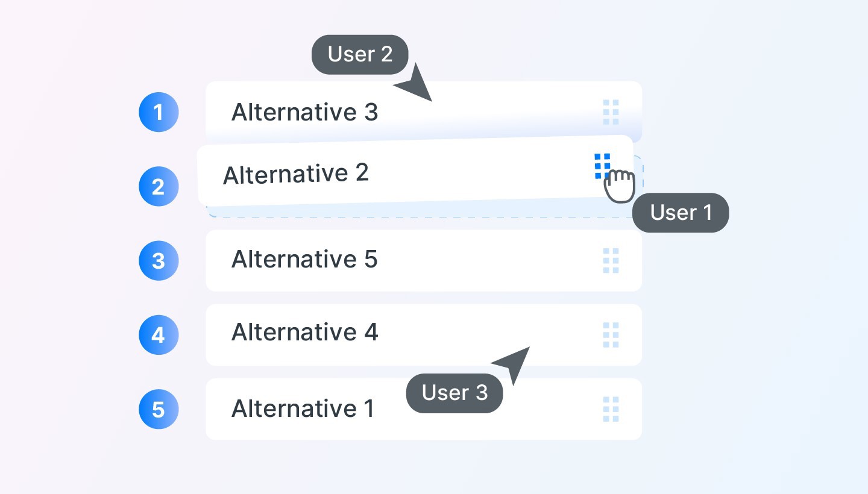
Task: Click drag handle on Alternative 3 row
Action: click(x=611, y=113)
